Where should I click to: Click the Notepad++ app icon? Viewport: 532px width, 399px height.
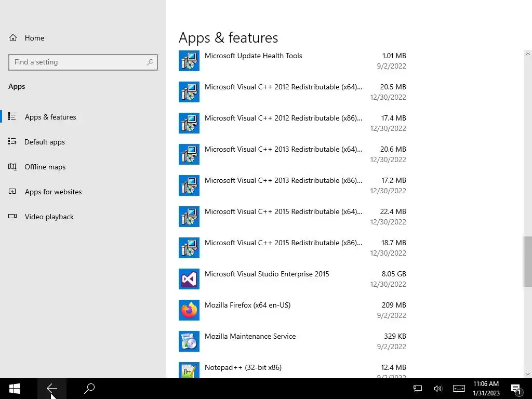pos(189,370)
